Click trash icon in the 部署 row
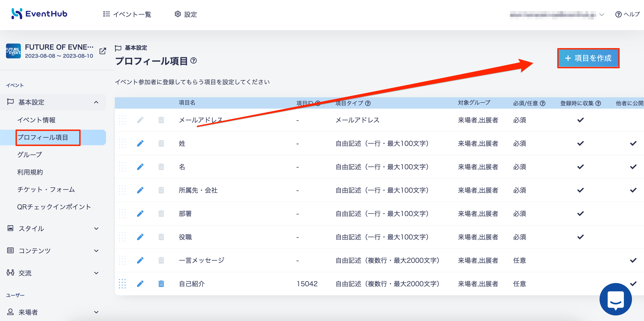The width and height of the screenshot is (644, 321). (161, 214)
